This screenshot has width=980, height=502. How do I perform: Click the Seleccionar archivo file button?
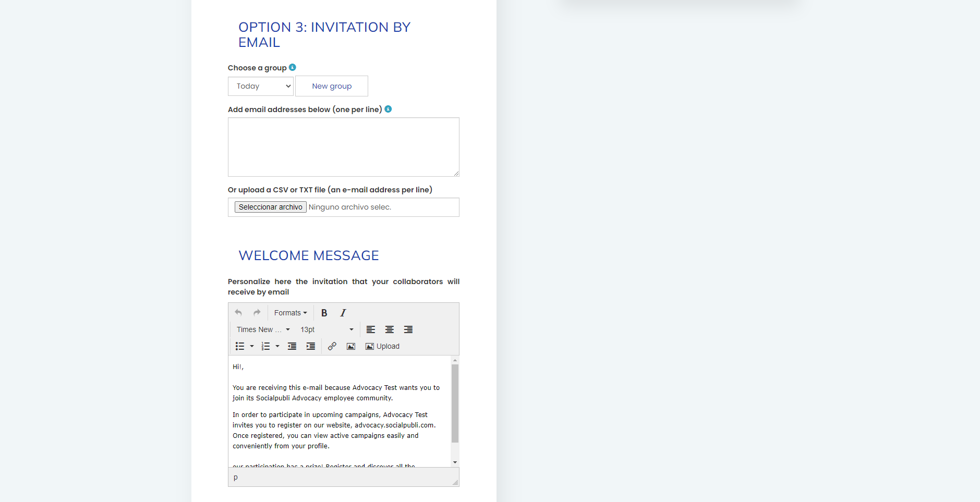[x=270, y=207]
